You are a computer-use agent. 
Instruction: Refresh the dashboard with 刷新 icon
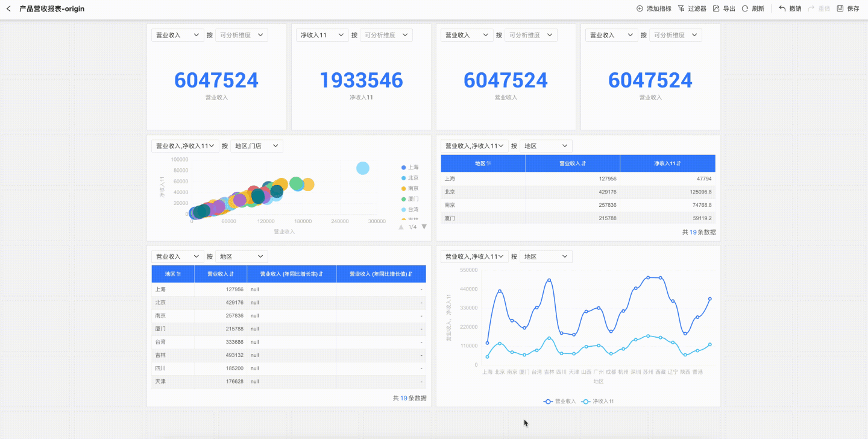[745, 9]
